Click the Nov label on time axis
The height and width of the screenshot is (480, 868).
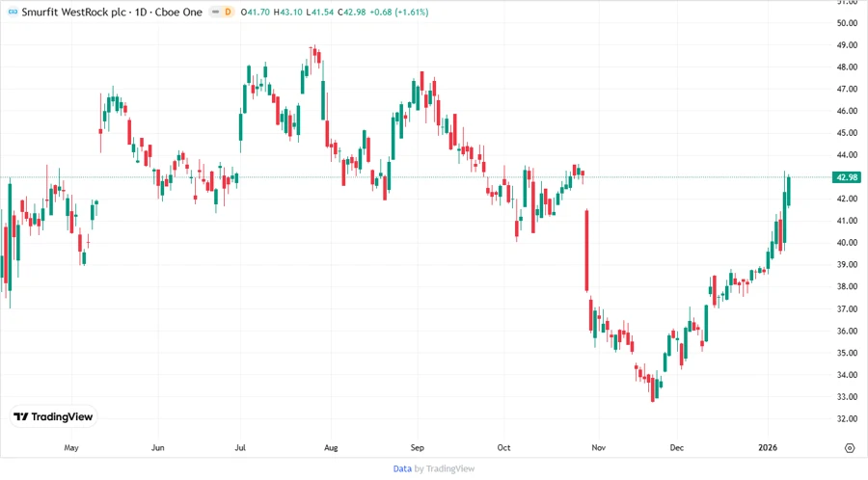pyautogui.click(x=598, y=447)
